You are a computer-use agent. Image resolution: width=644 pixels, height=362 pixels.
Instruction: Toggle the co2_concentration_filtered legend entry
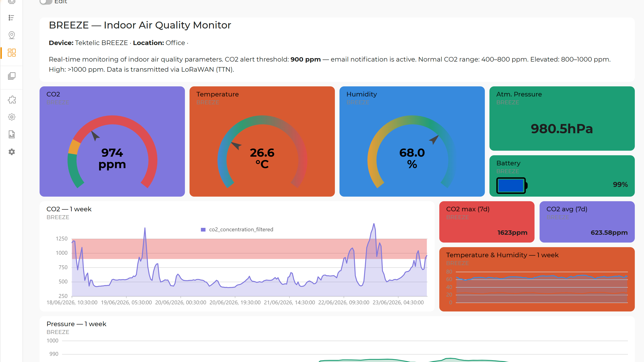click(237, 229)
